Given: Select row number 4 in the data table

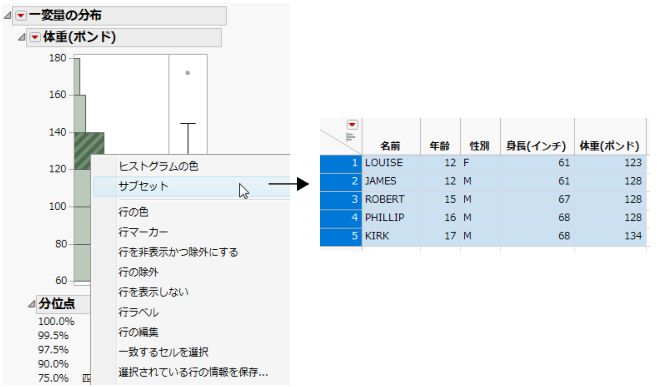Looking at the screenshot, I should point(341,218).
